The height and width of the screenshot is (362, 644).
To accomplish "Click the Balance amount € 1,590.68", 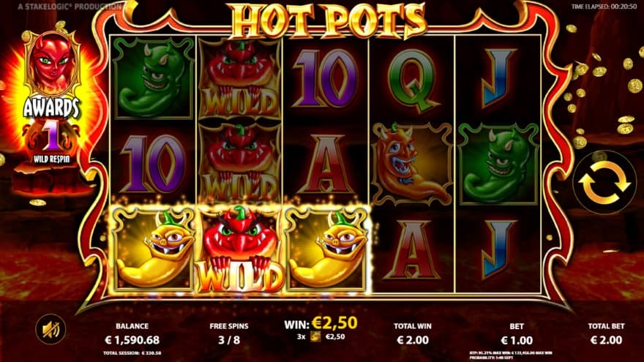I will point(132,340).
